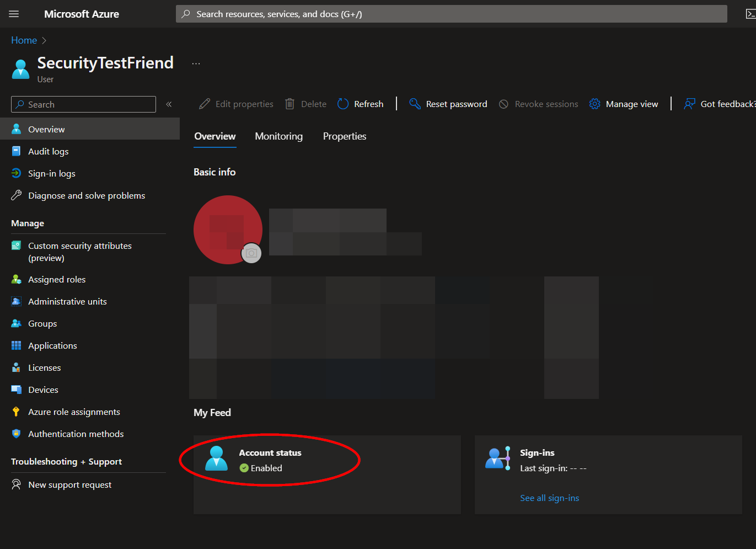
Task: Switch to the Monitoring tab
Action: (279, 136)
